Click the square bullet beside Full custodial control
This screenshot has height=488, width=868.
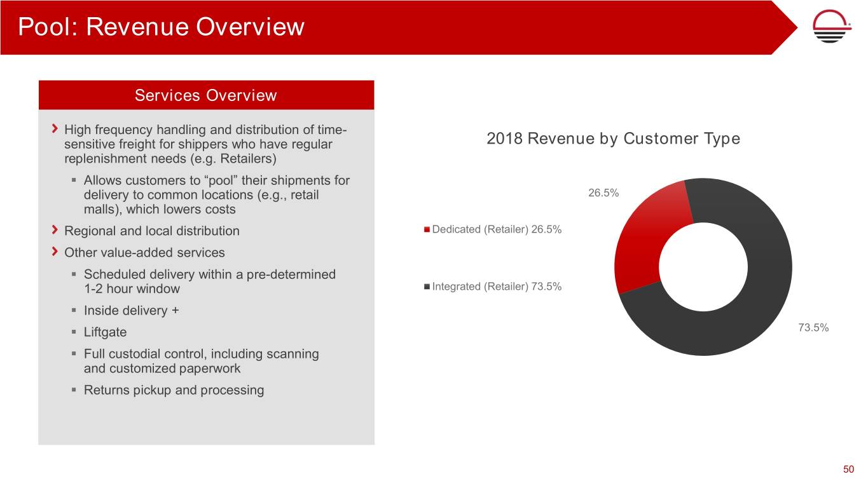click(74, 354)
